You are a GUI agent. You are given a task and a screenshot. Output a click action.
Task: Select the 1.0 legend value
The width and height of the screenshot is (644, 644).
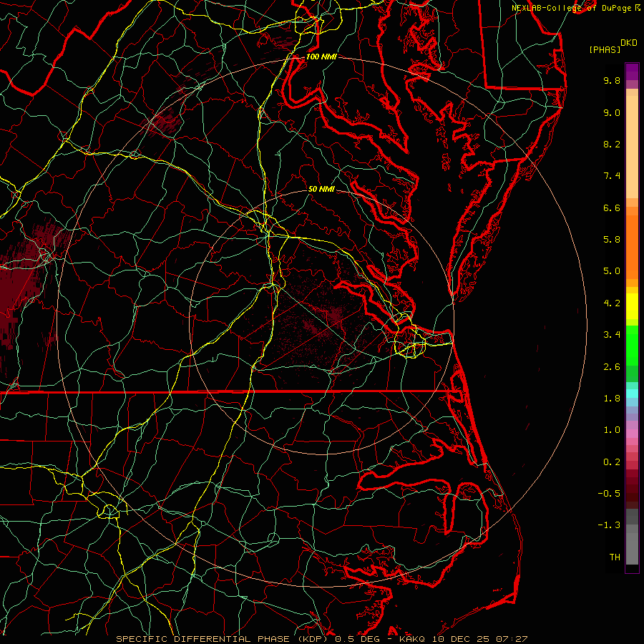pos(612,430)
